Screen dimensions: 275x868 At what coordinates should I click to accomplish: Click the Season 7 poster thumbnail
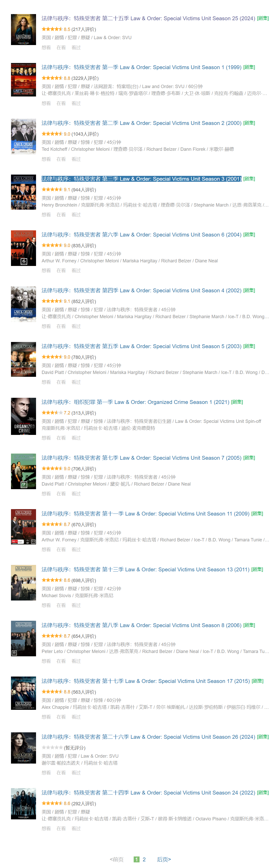point(23,471)
